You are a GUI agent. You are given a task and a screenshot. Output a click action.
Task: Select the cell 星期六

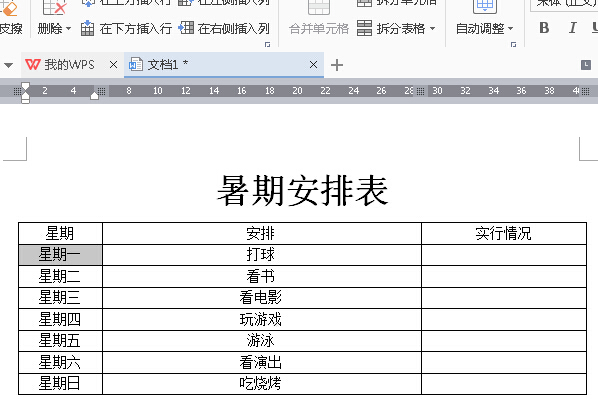point(60,362)
